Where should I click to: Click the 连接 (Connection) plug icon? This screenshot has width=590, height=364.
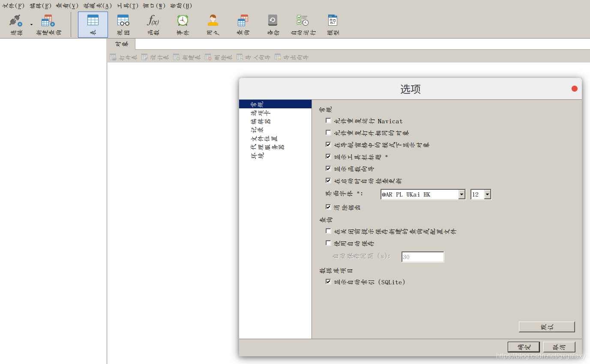(16, 20)
